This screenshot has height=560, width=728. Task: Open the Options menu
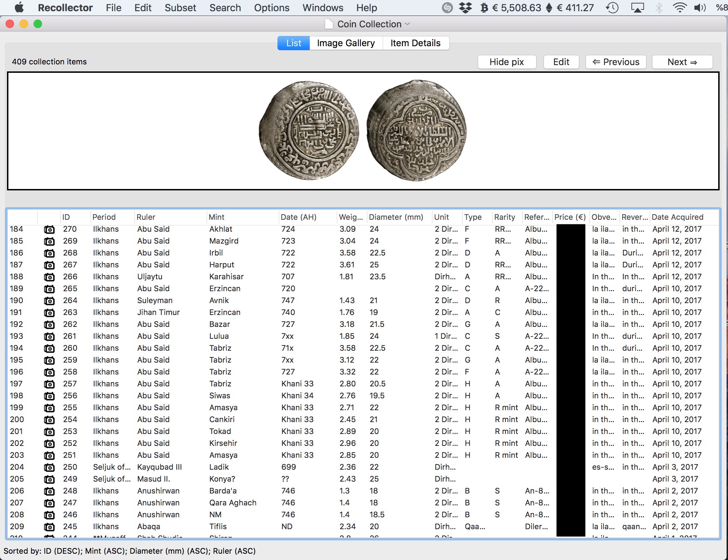[272, 8]
